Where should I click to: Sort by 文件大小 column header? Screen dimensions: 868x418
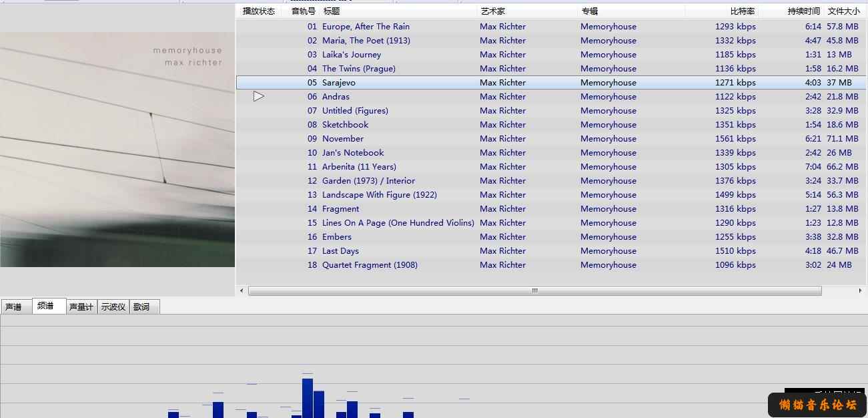click(x=844, y=11)
